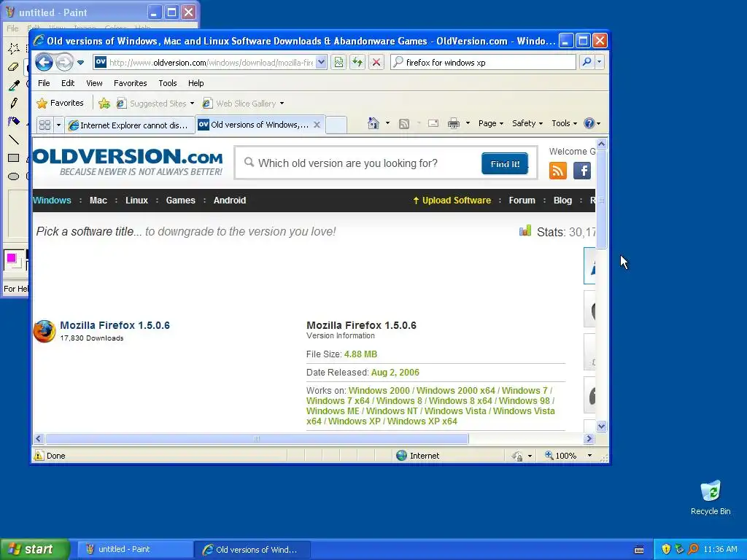Open the Page dropdown menu

click(x=491, y=123)
